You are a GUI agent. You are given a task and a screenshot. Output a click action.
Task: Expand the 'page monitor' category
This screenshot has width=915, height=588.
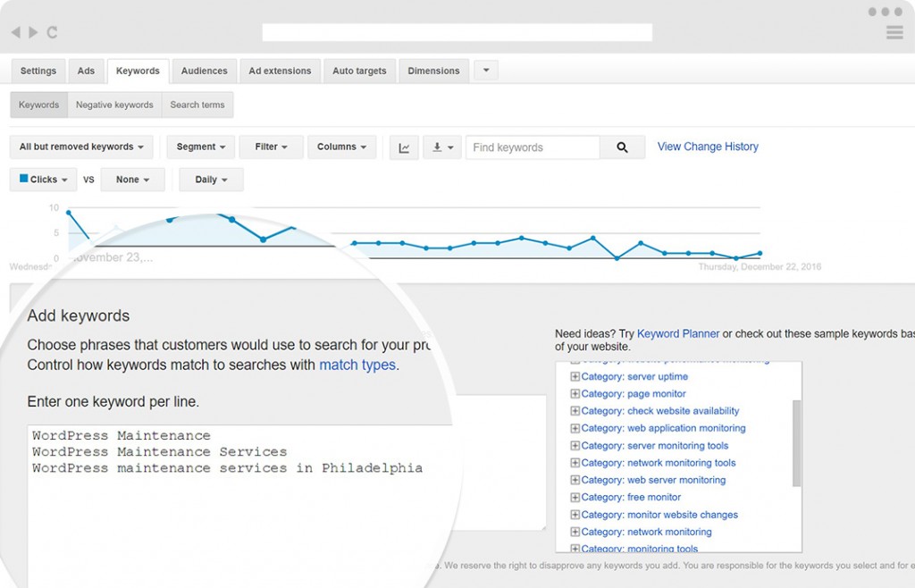tap(575, 394)
